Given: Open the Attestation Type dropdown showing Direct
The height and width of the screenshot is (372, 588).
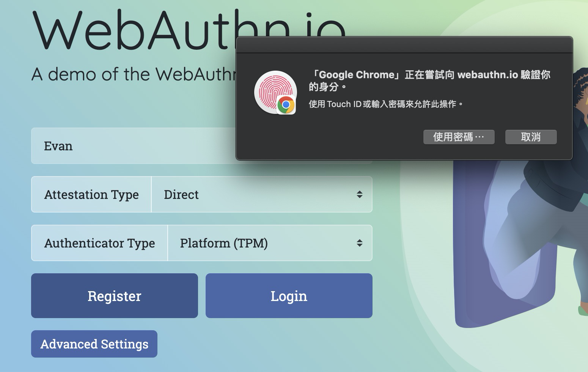Looking at the screenshot, I should point(262,194).
